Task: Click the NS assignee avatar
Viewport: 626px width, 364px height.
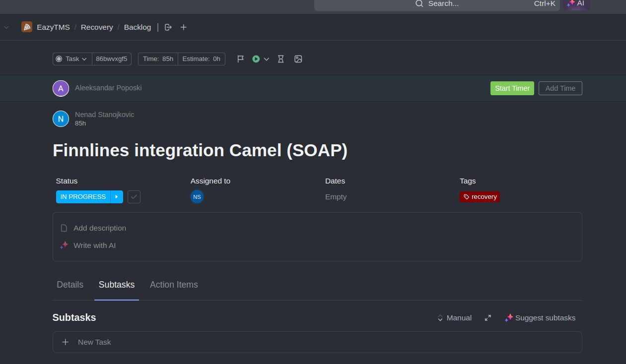Action: pyautogui.click(x=197, y=197)
